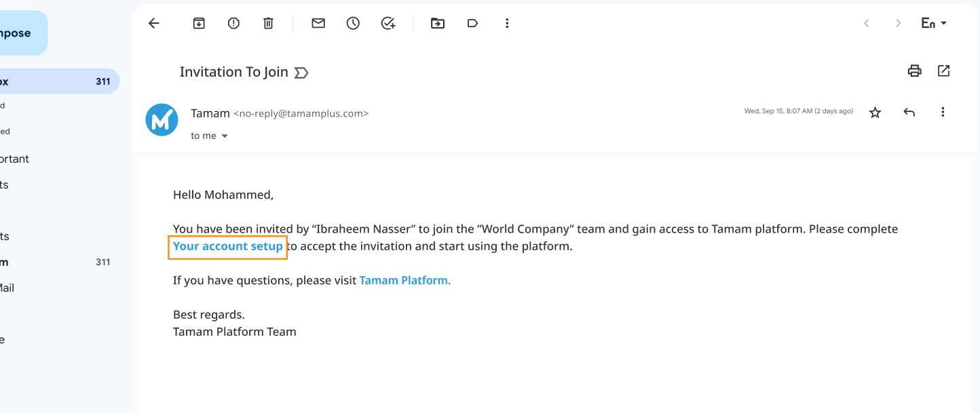Screen dimensions: 980x413
Task: Go to the newer email with the left chevron
Action: tap(866, 23)
